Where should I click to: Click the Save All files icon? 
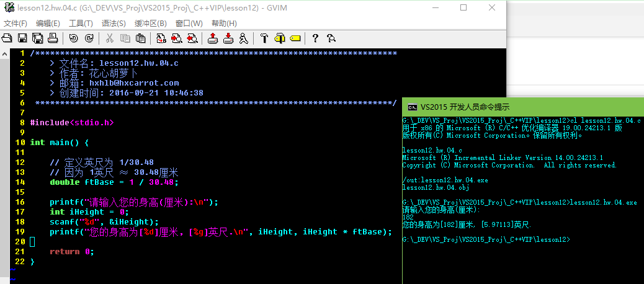pos(38,38)
